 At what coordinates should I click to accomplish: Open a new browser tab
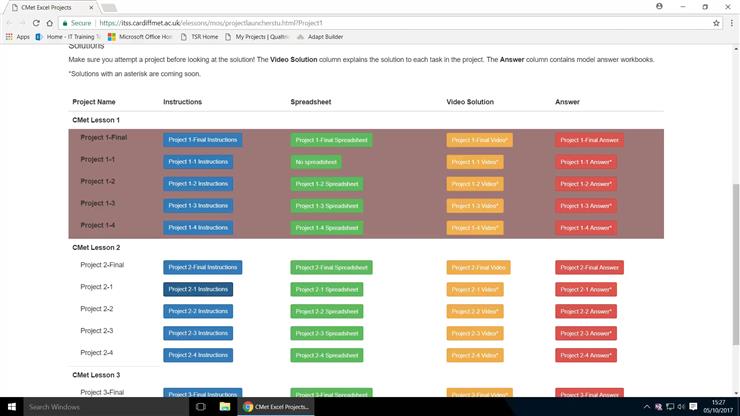pos(109,8)
